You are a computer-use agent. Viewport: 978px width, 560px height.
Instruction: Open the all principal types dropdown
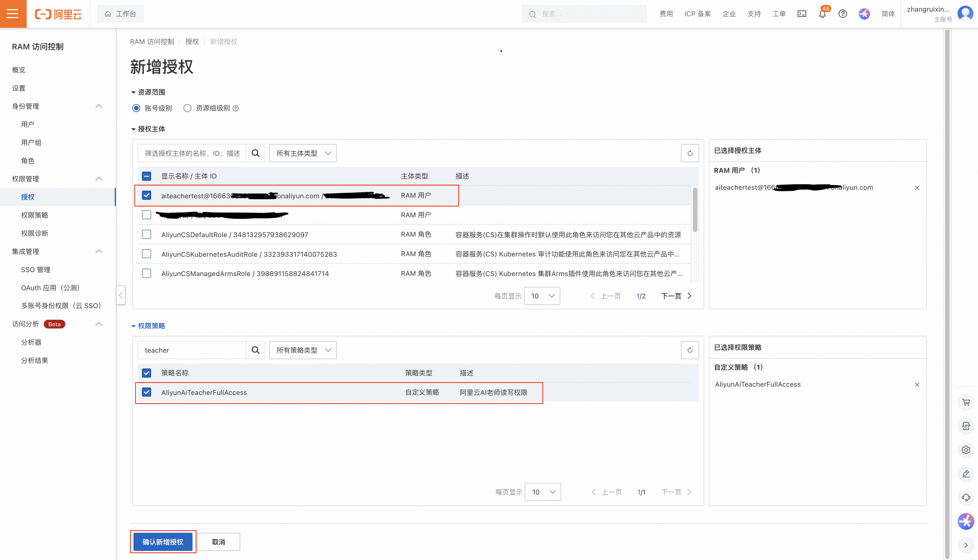pyautogui.click(x=303, y=153)
